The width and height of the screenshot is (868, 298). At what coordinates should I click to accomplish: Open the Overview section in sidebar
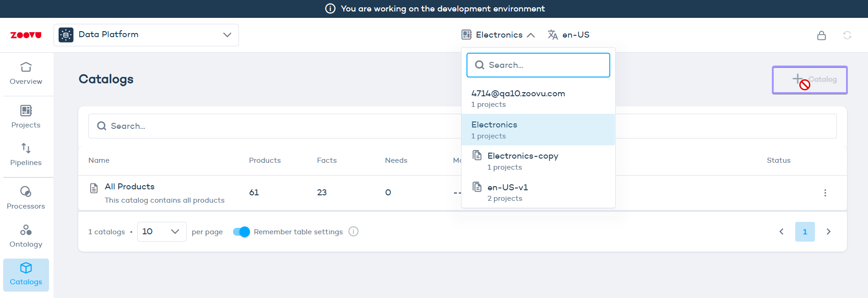(26, 74)
